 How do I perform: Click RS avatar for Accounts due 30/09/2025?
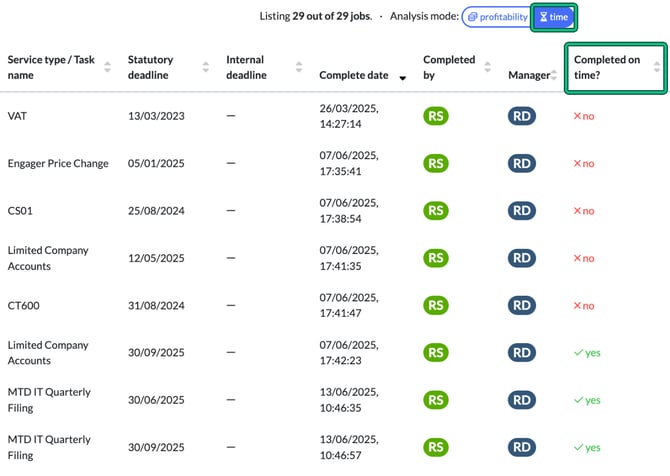[436, 353]
